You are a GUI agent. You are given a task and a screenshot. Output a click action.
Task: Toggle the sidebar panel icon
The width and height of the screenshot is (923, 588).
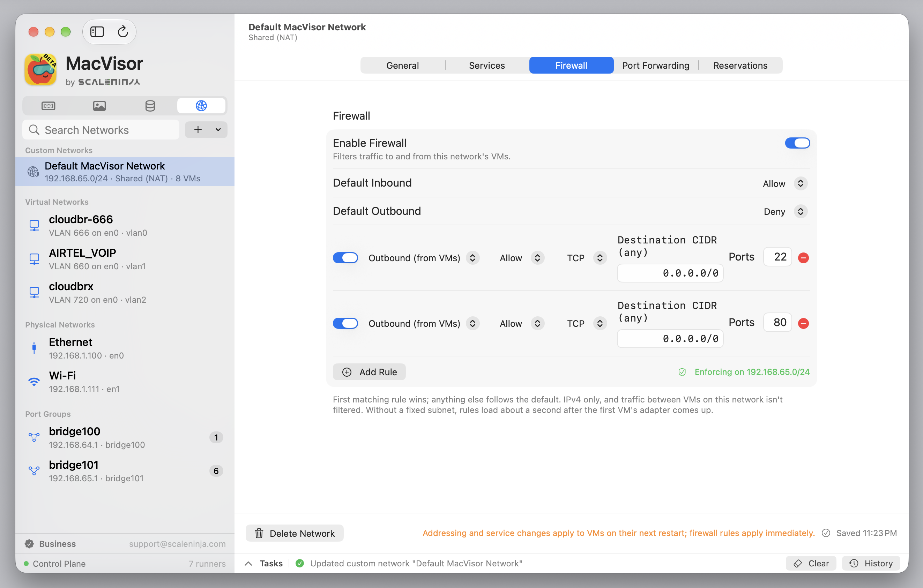[x=97, y=31]
